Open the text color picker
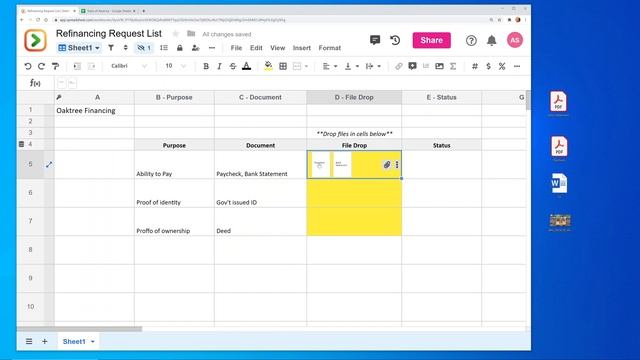 coord(247,66)
